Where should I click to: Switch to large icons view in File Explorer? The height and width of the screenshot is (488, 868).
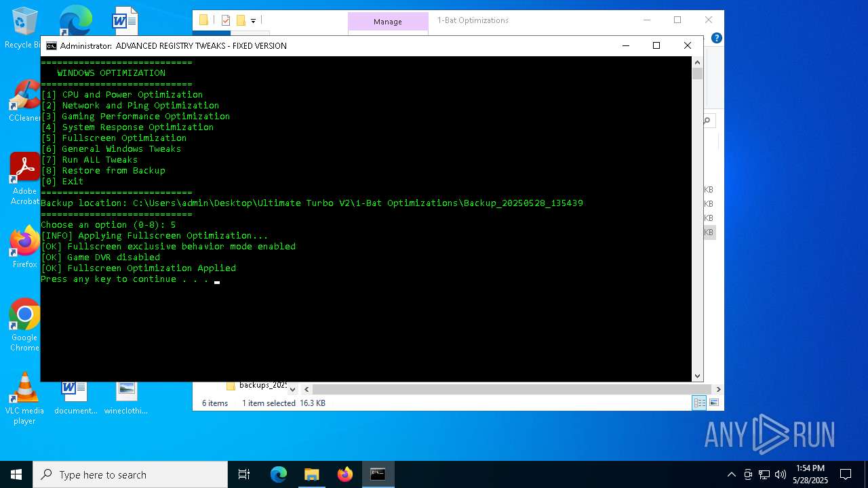point(714,403)
